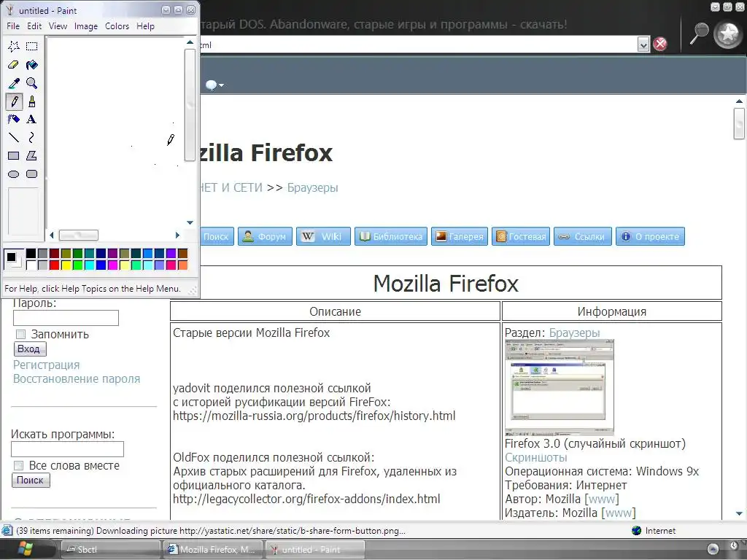The width and height of the screenshot is (747, 560).
Task: Select the Ellipse shape tool
Action: pyautogui.click(x=14, y=174)
